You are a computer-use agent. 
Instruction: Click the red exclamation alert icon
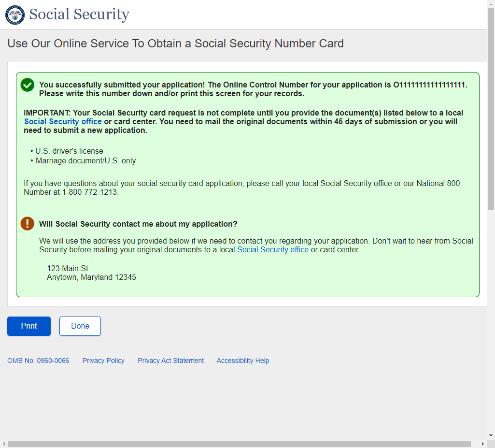[x=28, y=224]
